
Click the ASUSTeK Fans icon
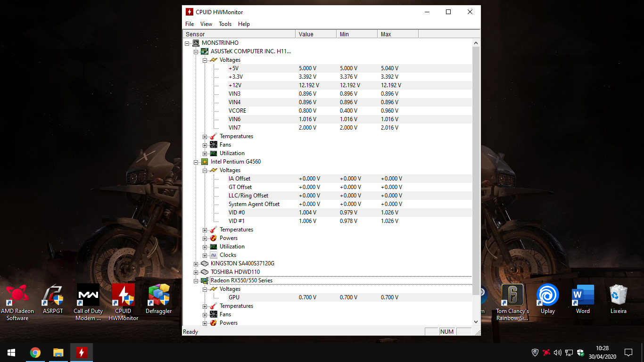point(214,145)
